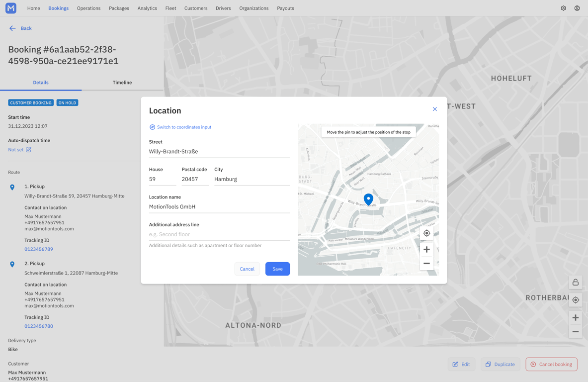This screenshot has height=382, width=588.
Task: Open the Bookings navigation item
Action: pyautogui.click(x=59, y=8)
